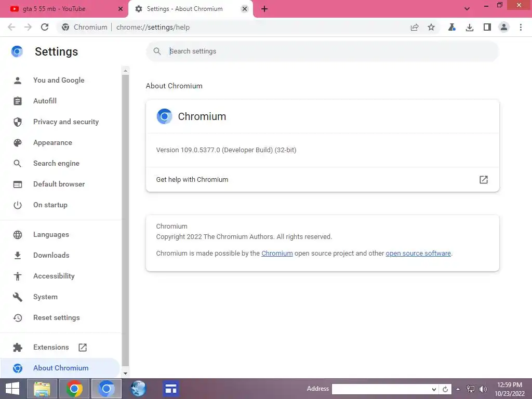Open the tab search dropdown arrow
The height and width of the screenshot is (399, 532).
coord(467,9)
